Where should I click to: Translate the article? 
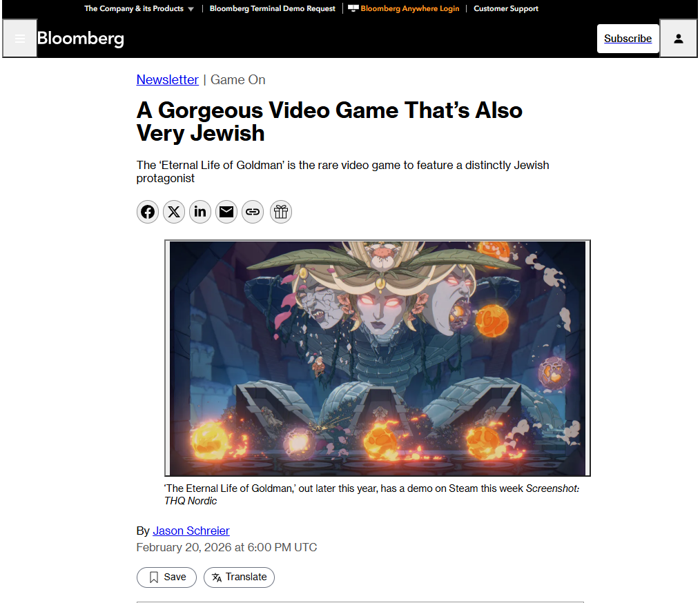click(240, 577)
